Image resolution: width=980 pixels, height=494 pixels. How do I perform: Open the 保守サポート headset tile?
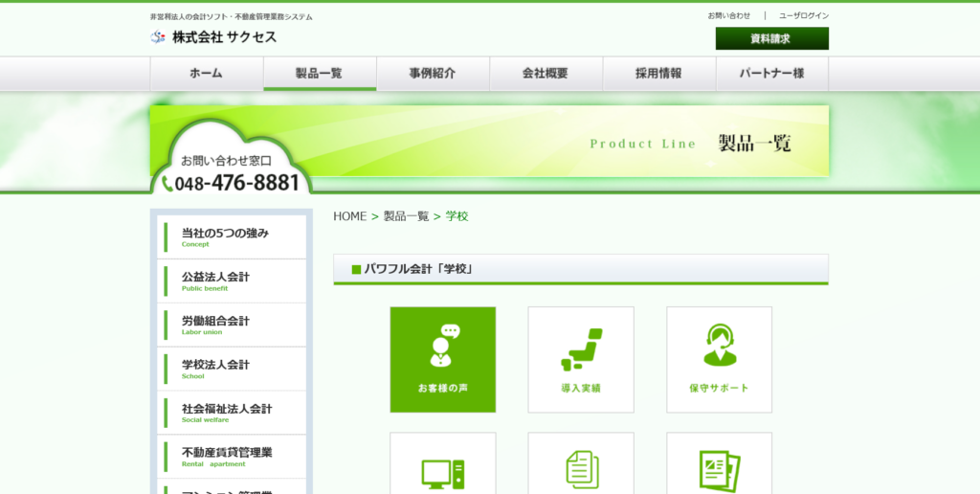[719, 360]
